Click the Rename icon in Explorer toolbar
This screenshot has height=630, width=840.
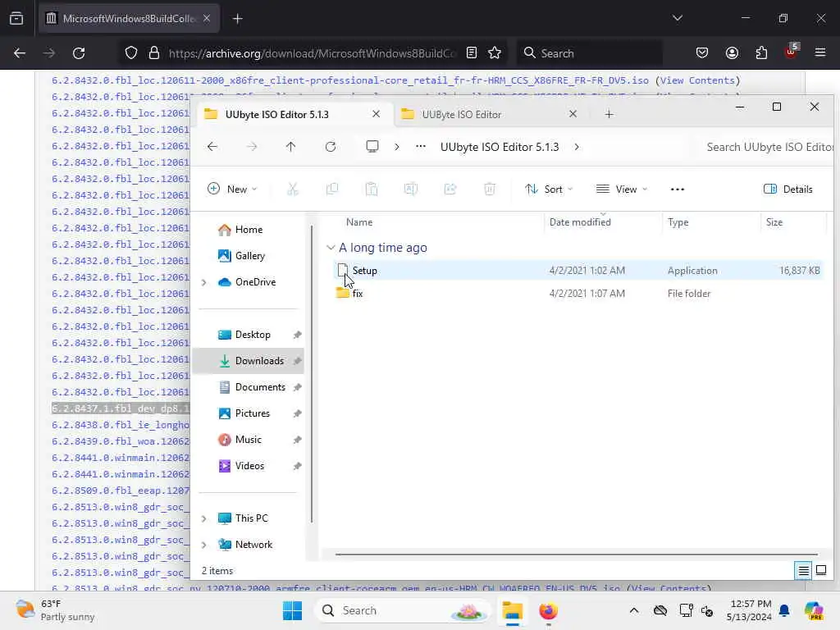(411, 189)
